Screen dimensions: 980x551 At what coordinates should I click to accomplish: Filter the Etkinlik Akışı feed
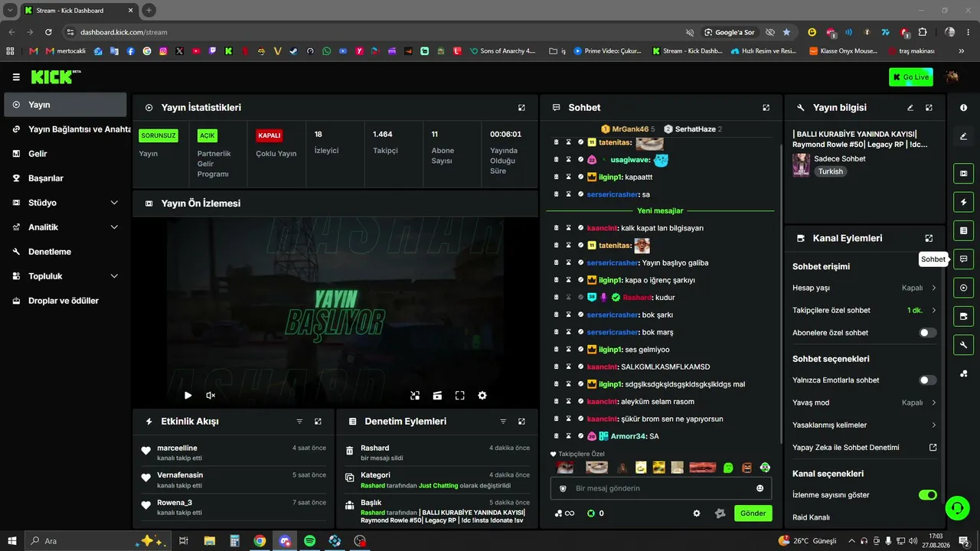point(299,422)
